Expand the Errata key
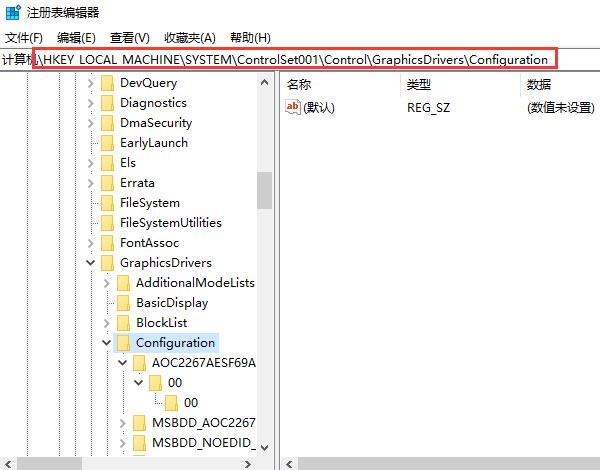Viewport: 600px width, 470px height. [x=91, y=183]
